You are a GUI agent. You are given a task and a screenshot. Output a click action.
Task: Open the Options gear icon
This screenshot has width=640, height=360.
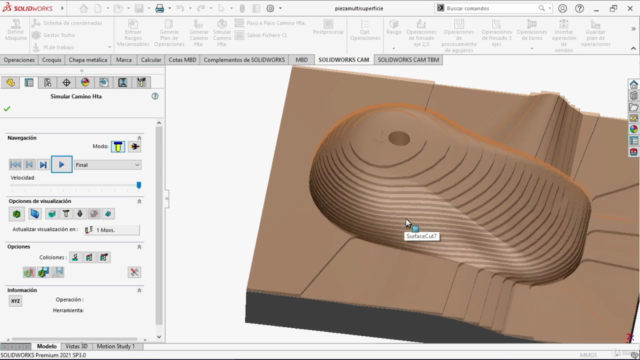click(x=270, y=8)
